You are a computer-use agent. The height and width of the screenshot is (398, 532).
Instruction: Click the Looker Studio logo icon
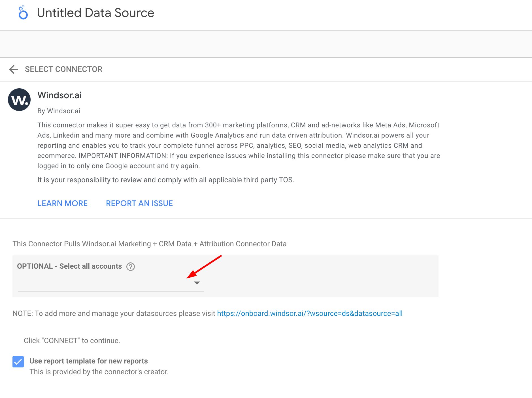[23, 13]
